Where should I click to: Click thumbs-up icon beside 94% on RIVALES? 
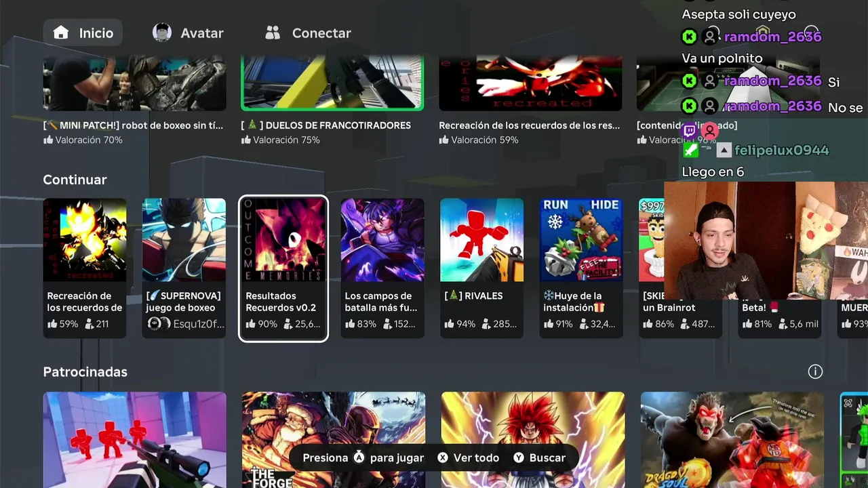448,324
